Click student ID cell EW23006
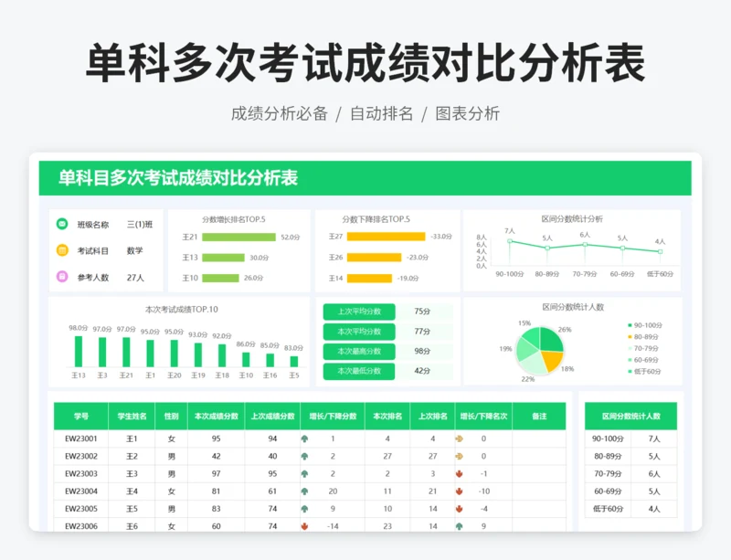Image resolution: width=731 pixels, height=560 pixels. tap(81, 526)
